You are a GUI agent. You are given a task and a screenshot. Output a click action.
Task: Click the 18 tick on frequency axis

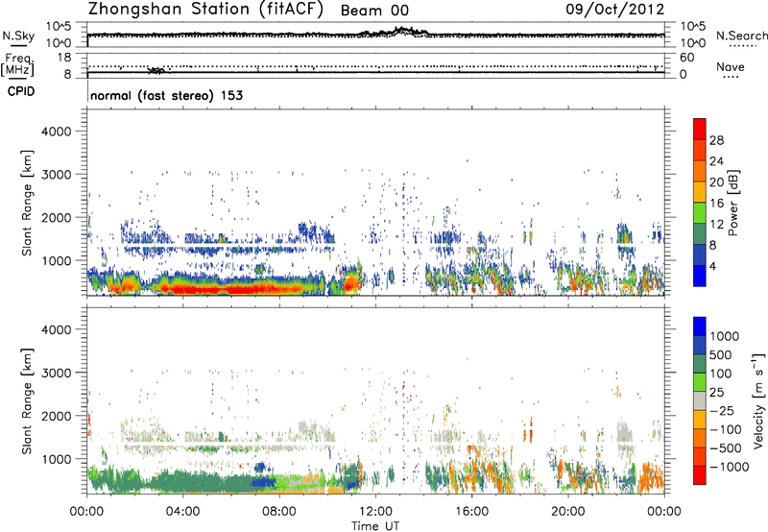click(x=64, y=58)
